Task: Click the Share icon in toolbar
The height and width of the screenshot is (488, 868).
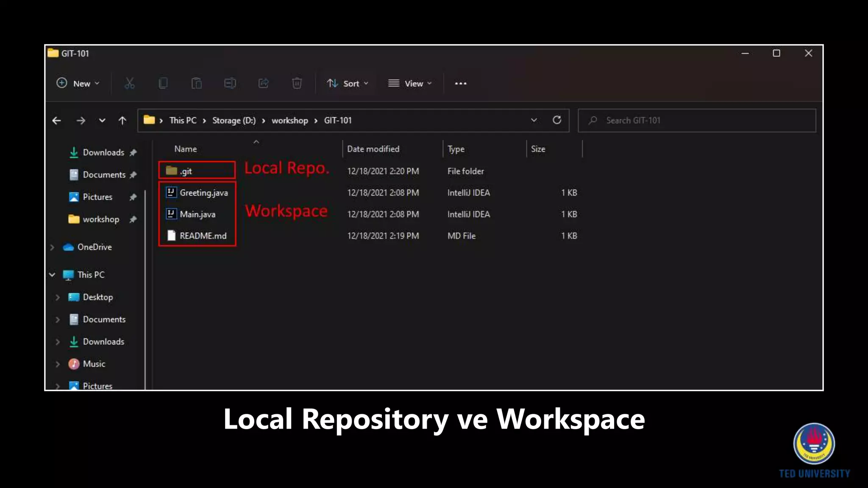Action: pyautogui.click(x=263, y=83)
